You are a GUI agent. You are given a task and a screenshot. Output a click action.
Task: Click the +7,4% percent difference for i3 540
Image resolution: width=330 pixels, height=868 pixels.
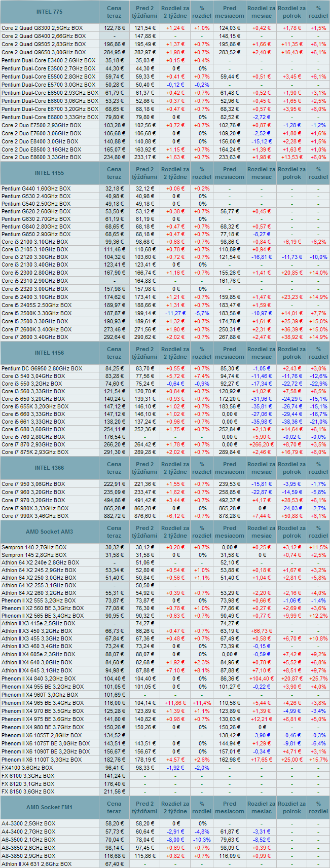click(x=202, y=376)
